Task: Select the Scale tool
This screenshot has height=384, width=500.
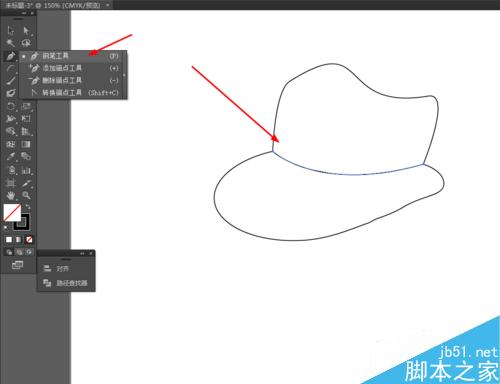Action: tap(26, 106)
